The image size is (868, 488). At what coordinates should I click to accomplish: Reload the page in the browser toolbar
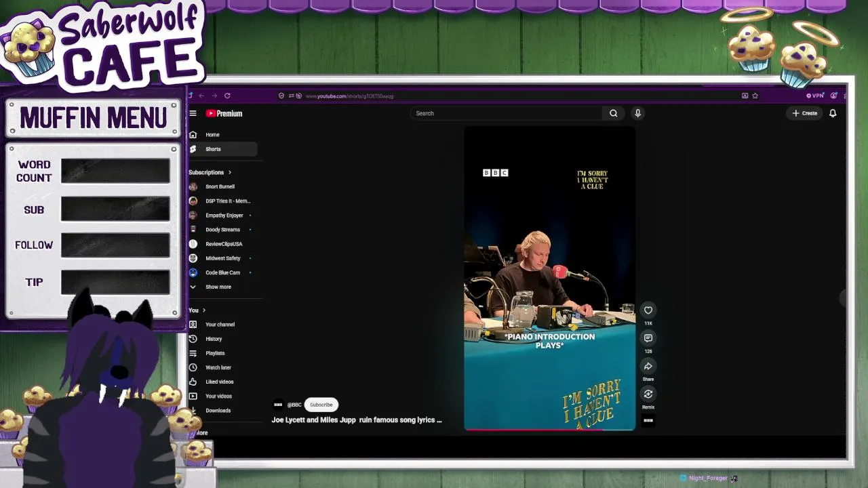click(x=227, y=96)
